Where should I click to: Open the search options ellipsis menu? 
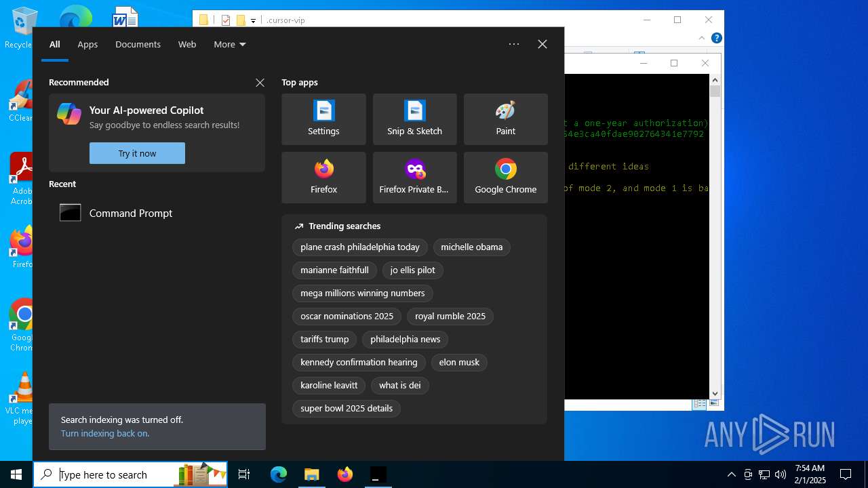coord(514,44)
